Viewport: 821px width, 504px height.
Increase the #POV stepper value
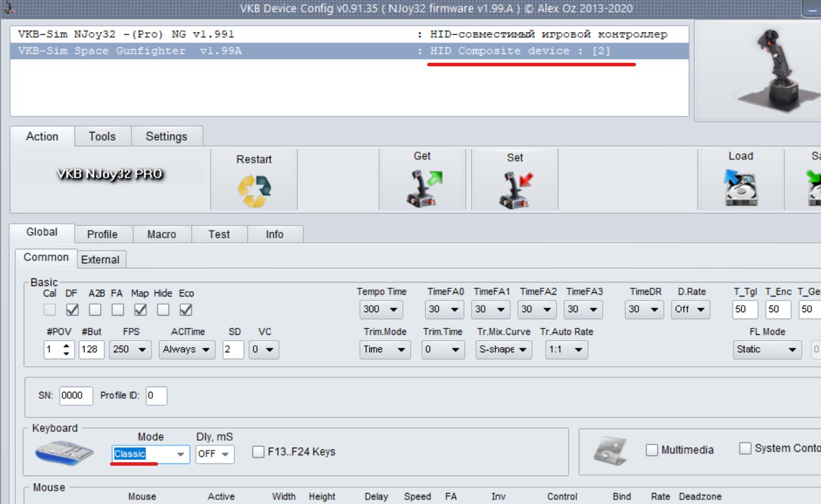pos(66,345)
